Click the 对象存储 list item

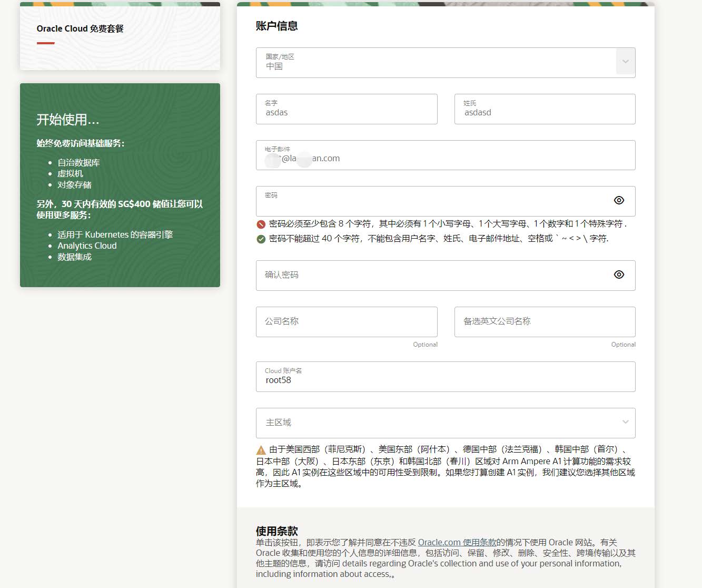(74, 185)
